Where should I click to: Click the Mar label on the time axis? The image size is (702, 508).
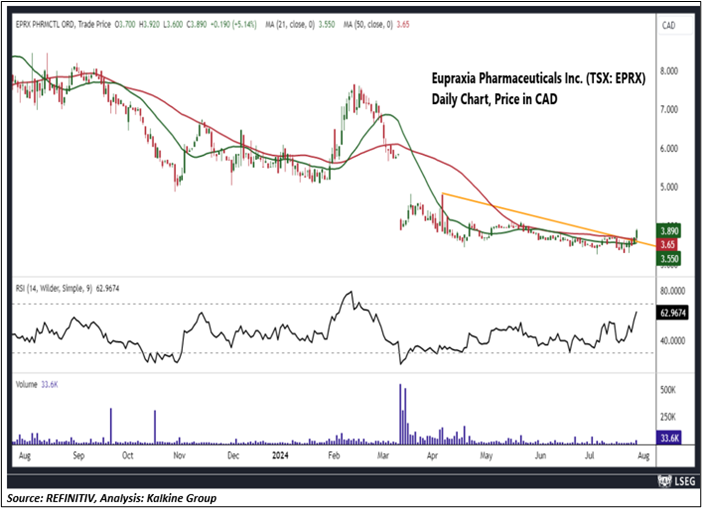pyautogui.click(x=382, y=456)
